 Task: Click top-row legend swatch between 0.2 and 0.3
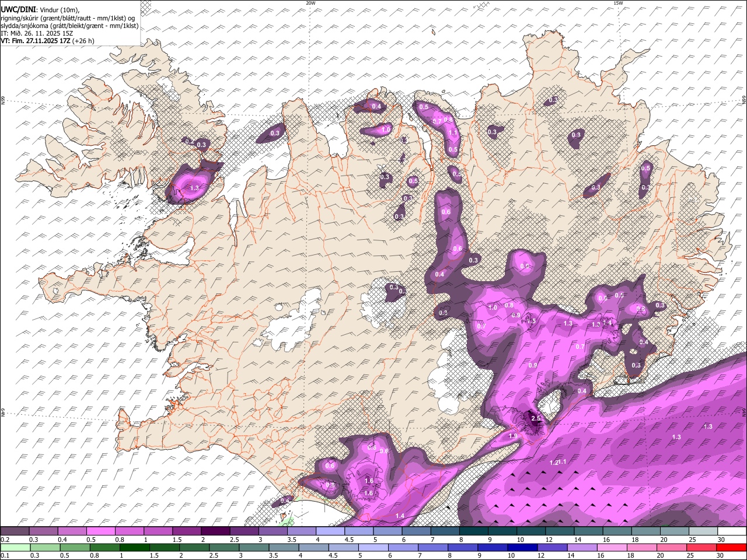(15, 531)
